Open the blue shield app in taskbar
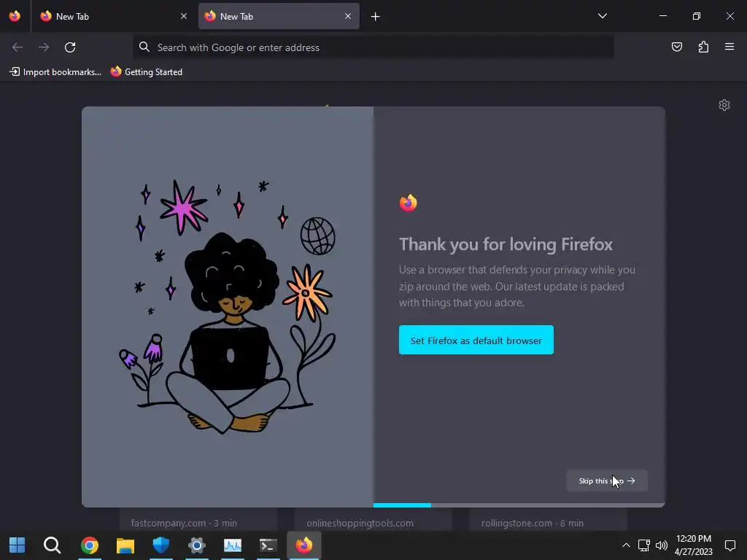747x560 pixels. point(161,545)
